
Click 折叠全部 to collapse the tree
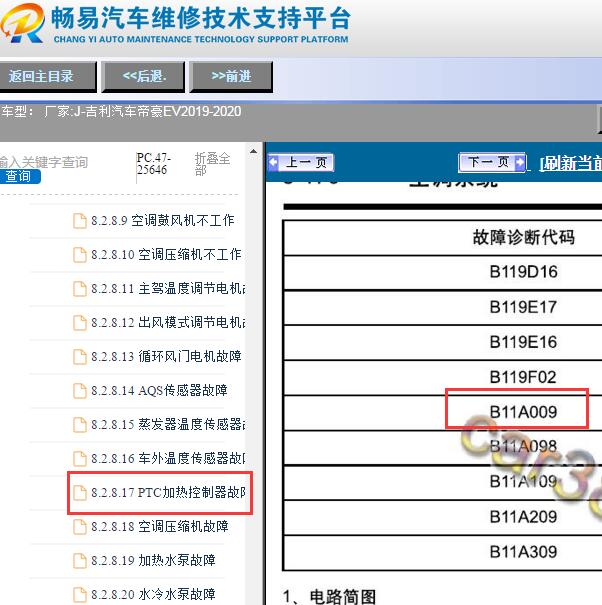(212, 164)
